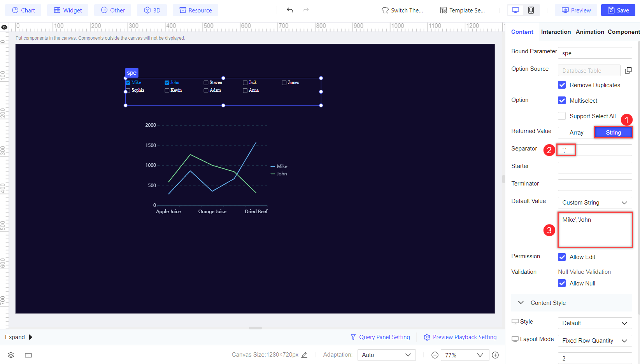Open the Style Default dropdown
Viewport: 640px width, 364px height.
tap(595, 323)
